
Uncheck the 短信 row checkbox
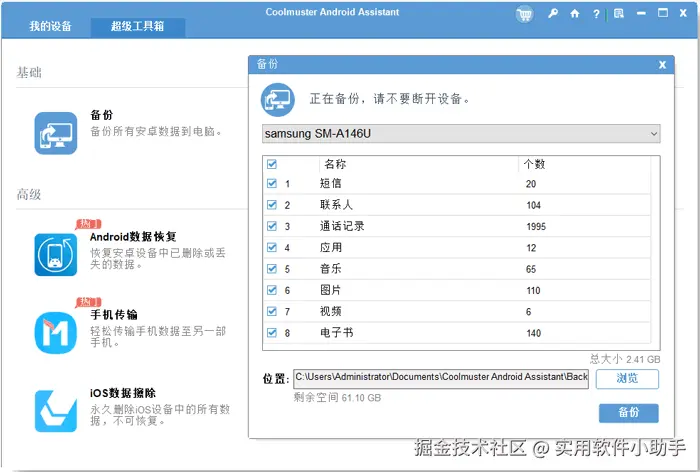click(x=271, y=183)
